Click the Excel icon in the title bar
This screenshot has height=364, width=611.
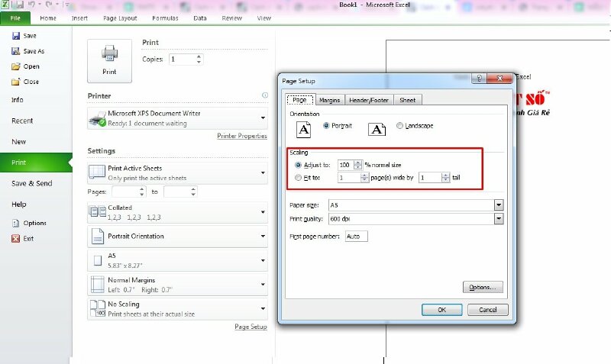pyautogui.click(x=4, y=5)
